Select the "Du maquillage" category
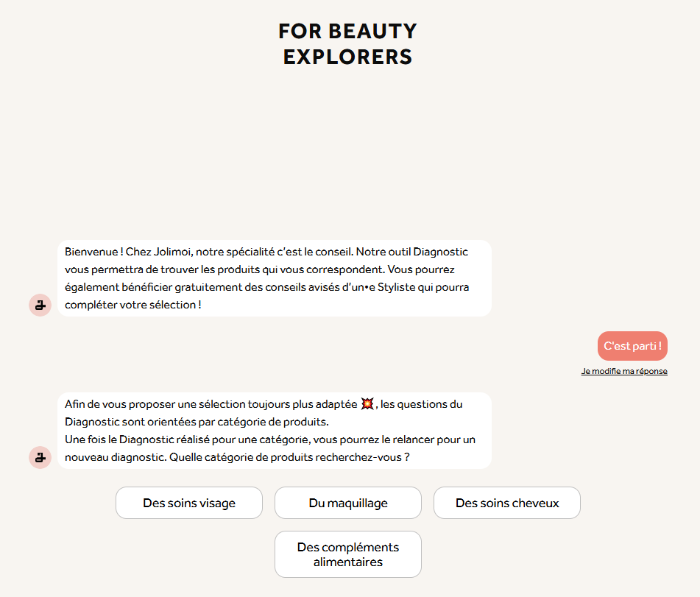The width and height of the screenshot is (700, 597). coord(348,504)
